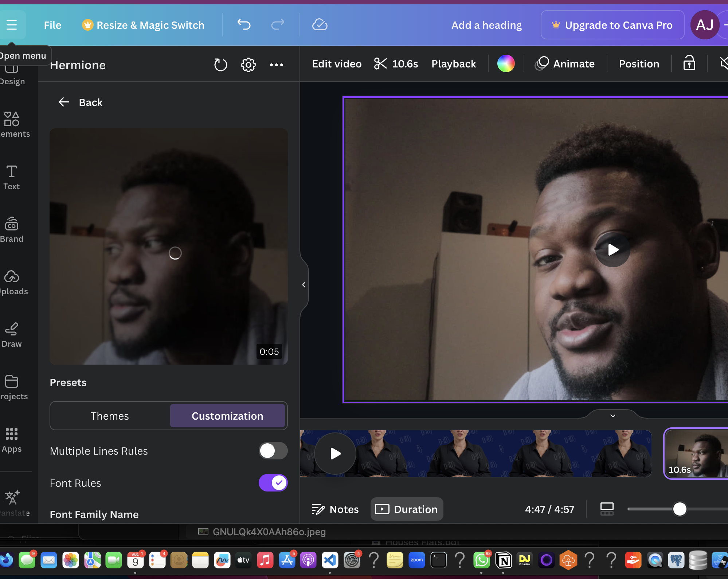Click Upgrade to Canva Pro button

click(x=612, y=25)
